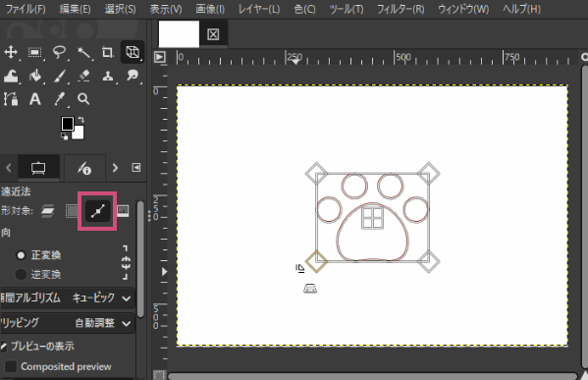Open the ウィンドウ(W) menu

463,9
